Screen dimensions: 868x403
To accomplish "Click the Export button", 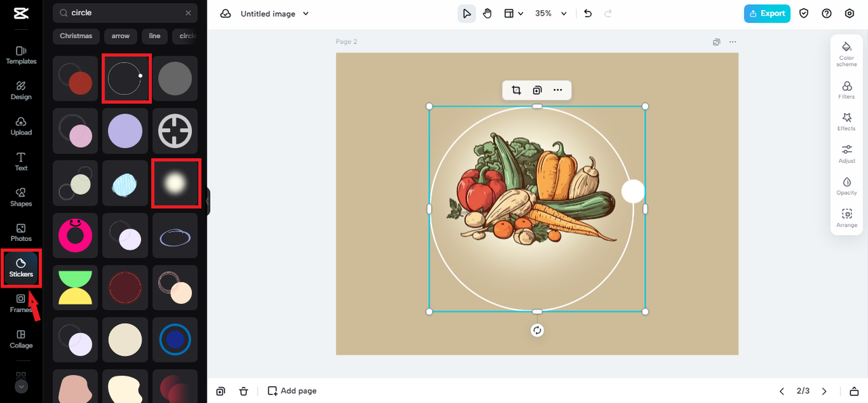I will (x=767, y=14).
